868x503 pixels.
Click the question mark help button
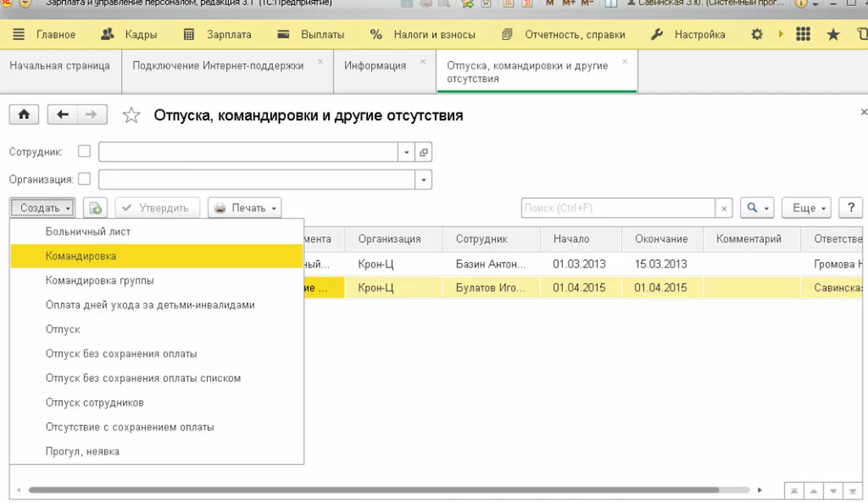[x=851, y=208]
